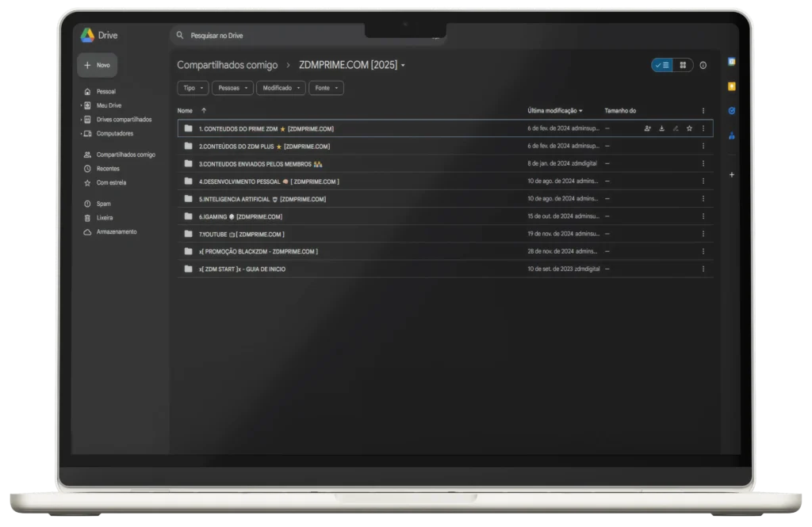The width and height of the screenshot is (812, 527).
Task: Open more actions for ZDM START row
Action: coord(703,269)
